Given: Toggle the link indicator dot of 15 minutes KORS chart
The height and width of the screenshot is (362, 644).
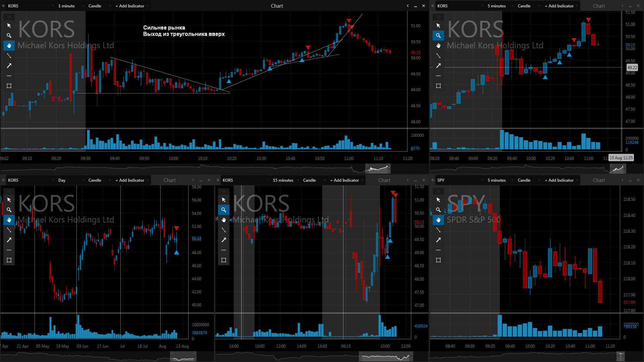Looking at the screenshot, I should [218, 180].
